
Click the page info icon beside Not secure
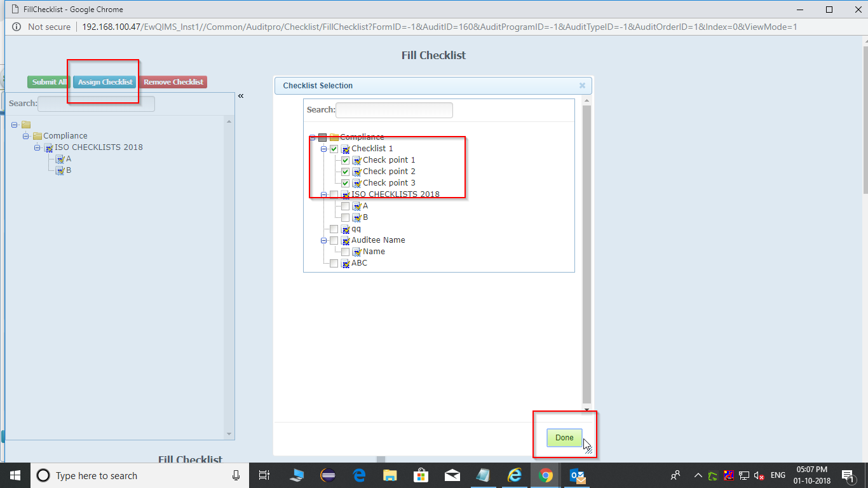[x=16, y=27]
